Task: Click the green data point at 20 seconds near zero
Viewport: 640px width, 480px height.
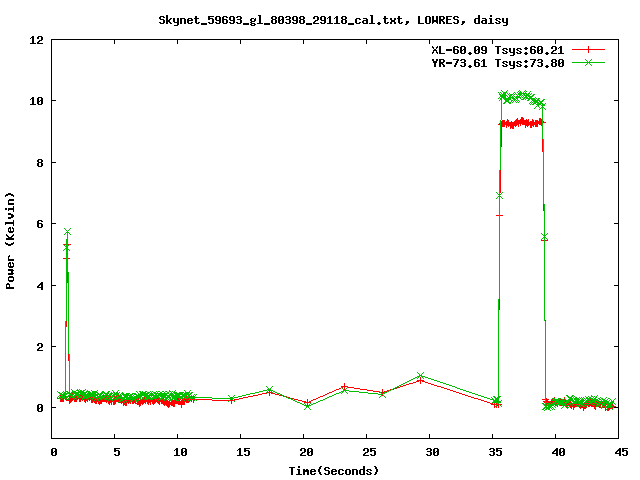Action: point(307,406)
